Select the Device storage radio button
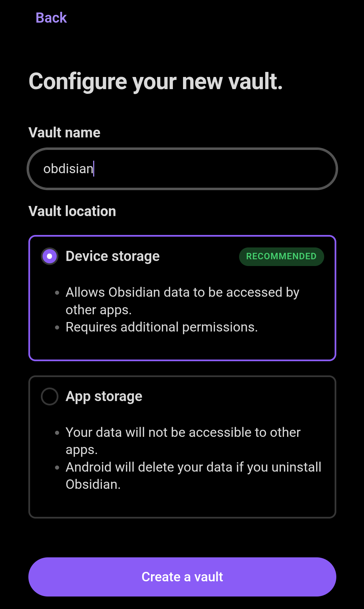 coord(50,256)
